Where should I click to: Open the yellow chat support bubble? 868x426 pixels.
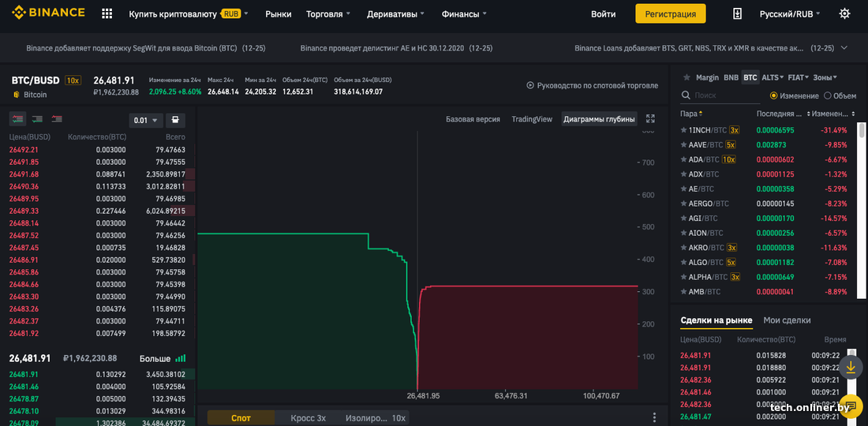point(851,405)
